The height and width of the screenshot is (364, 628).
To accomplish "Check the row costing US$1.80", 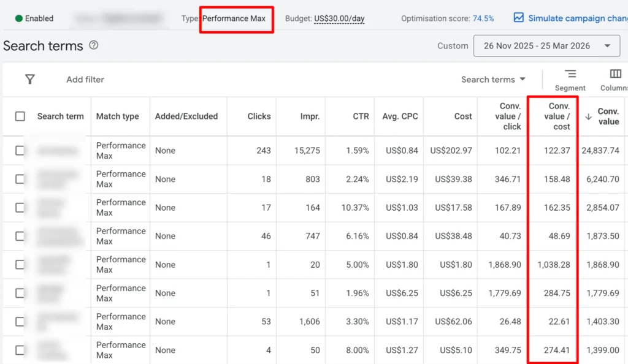I will pos(20,265).
